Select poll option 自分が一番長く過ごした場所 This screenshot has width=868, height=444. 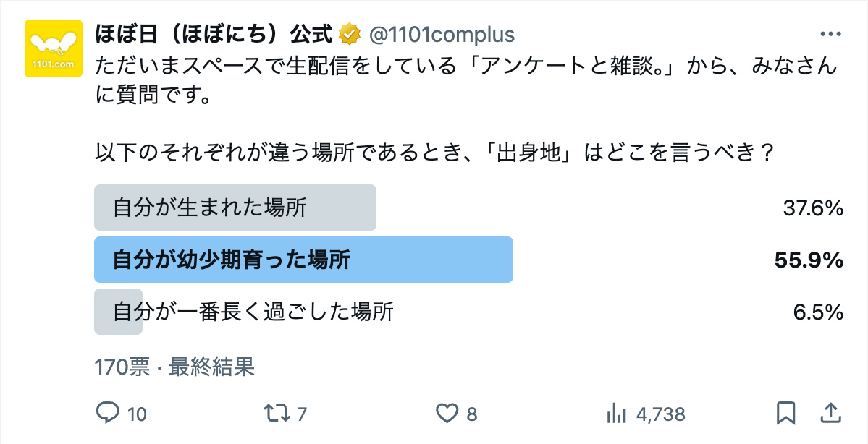coord(253,312)
